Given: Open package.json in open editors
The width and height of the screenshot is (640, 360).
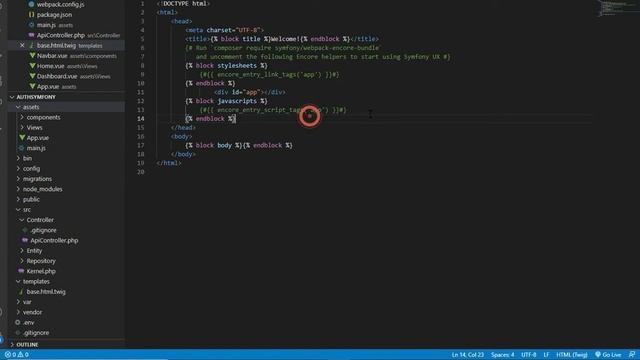Looking at the screenshot, I should click(x=54, y=15).
